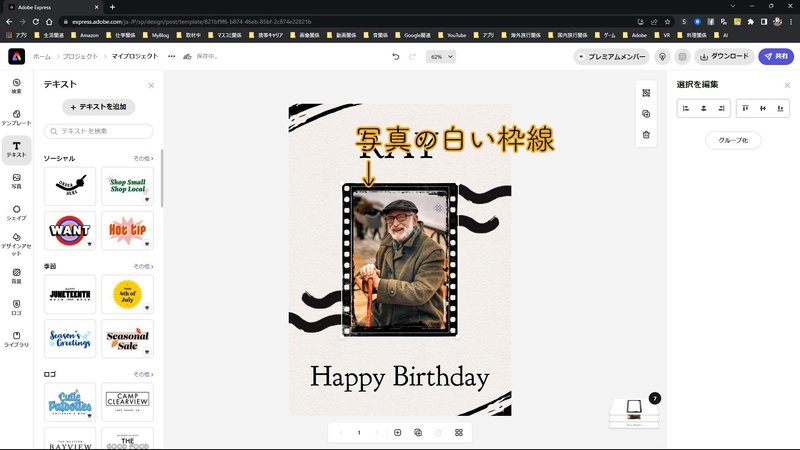Screen dimensions: 800x450
Task: Open the page grid view
Action: [x=459, y=433]
